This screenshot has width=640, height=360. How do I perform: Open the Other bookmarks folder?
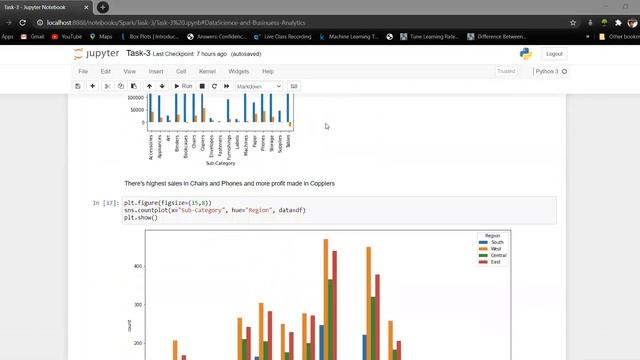tap(619, 37)
